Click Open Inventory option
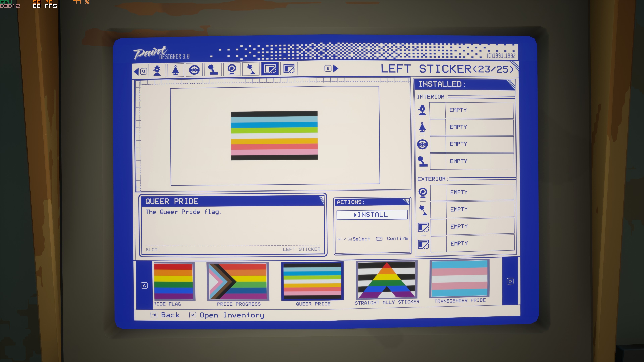 coord(232,315)
